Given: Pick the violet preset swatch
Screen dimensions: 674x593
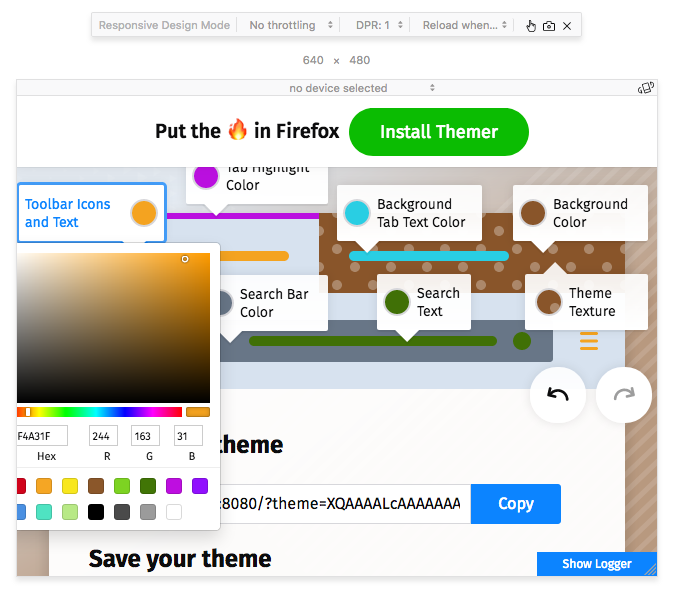Looking at the screenshot, I should pos(200,486).
